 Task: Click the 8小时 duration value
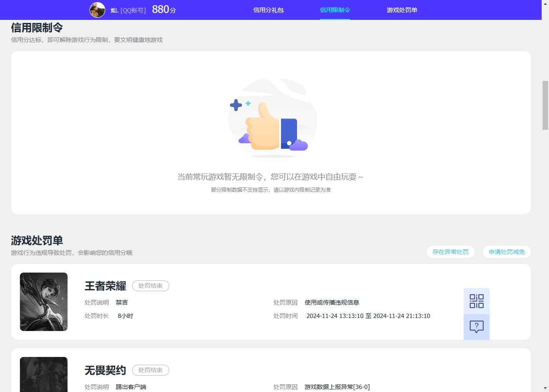tap(126, 316)
